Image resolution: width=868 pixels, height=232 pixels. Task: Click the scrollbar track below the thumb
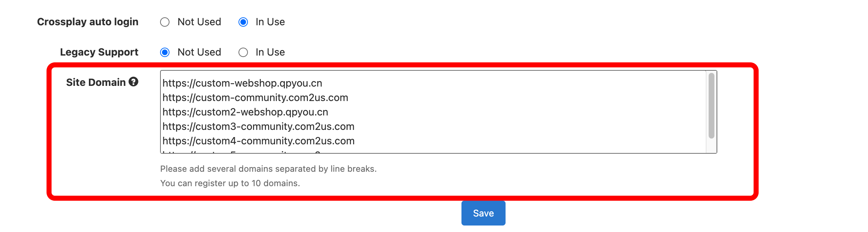click(x=711, y=146)
